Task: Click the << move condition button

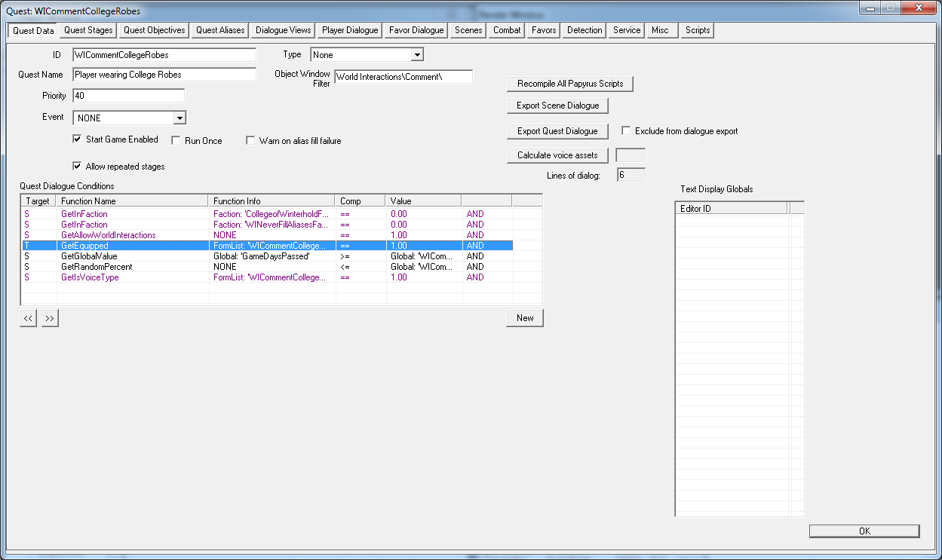Action: pos(28,318)
